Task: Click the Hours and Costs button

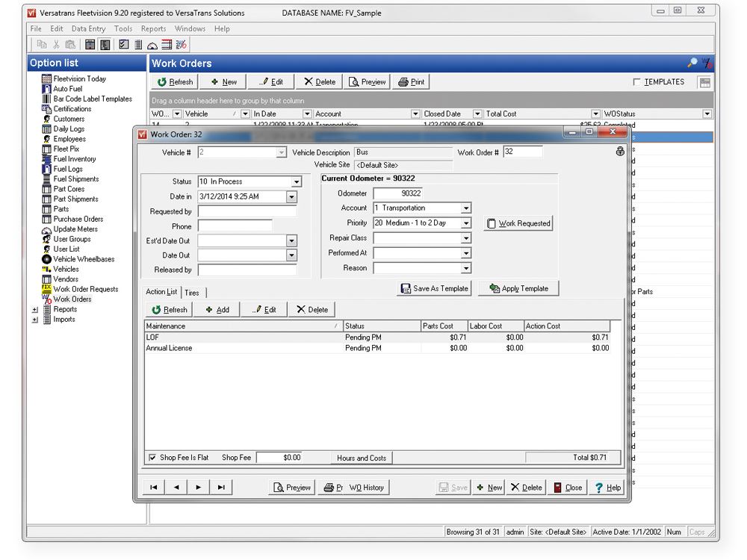Action: [x=362, y=458]
